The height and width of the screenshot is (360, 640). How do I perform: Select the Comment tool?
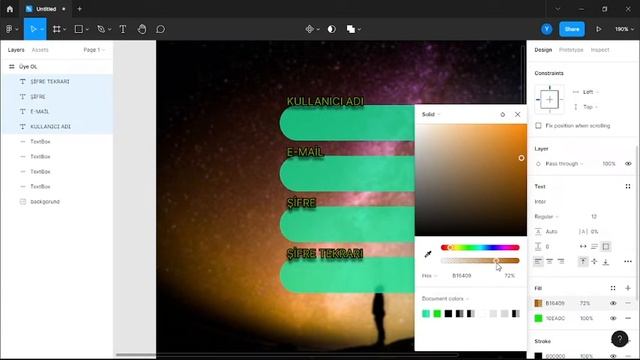click(160, 29)
